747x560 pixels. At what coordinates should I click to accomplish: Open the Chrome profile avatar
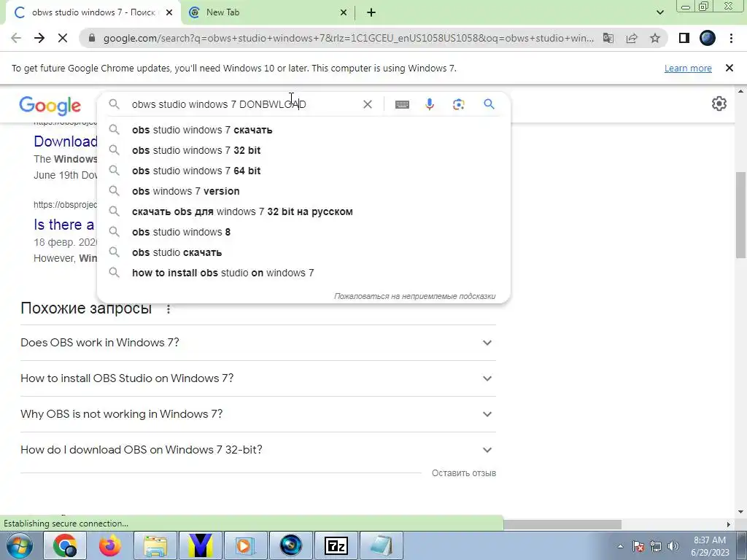point(708,38)
